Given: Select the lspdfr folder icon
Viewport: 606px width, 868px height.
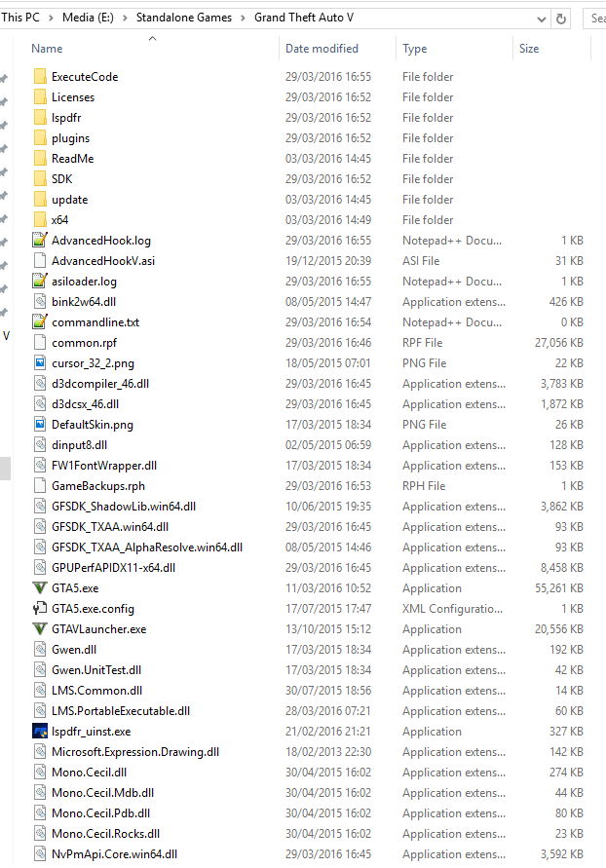Looking at the screenshot, I should (40, 117).
